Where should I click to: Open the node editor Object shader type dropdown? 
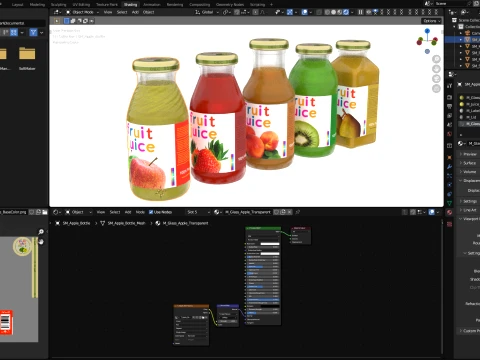(x=79, y=212)
